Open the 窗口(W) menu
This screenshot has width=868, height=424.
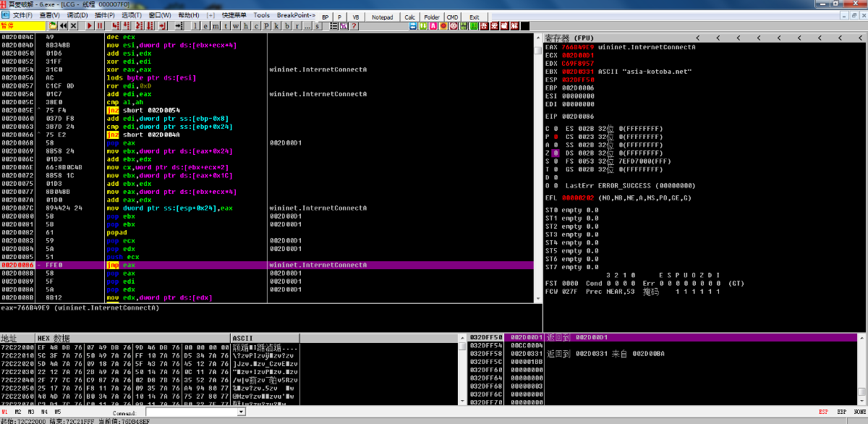[x=160, y=15]
